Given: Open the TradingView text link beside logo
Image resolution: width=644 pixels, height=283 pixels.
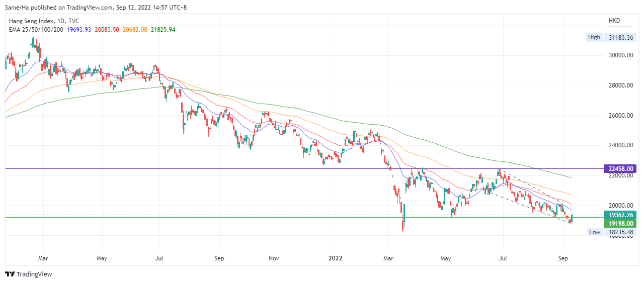Looking at the screenshot, I should 34,274.
